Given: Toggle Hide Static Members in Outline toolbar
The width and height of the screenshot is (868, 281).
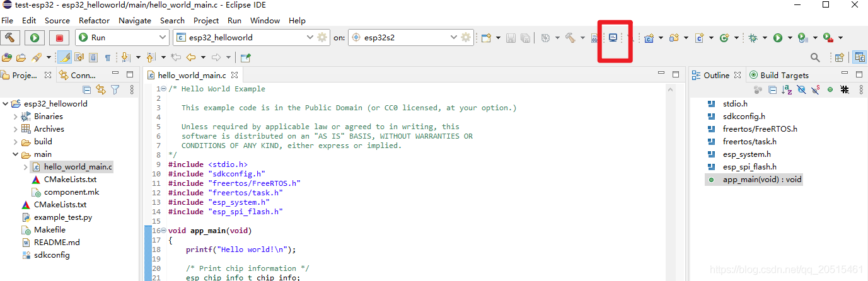Looking at the screenshot, I should coord(816,90).
